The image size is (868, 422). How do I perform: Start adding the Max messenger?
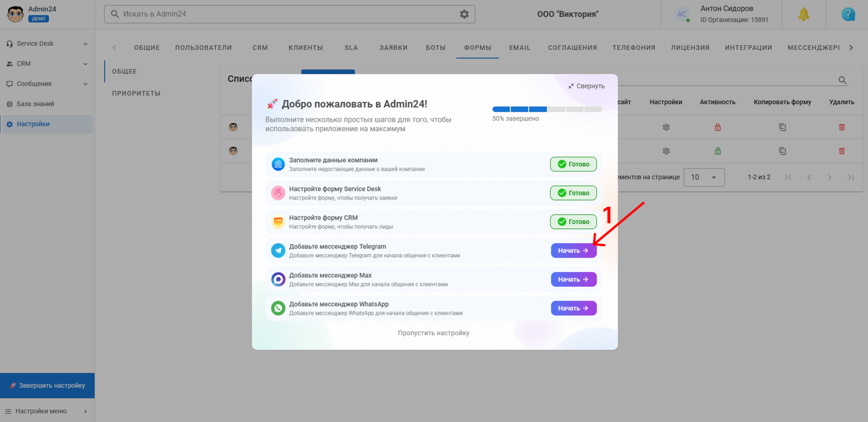[574, 279]
